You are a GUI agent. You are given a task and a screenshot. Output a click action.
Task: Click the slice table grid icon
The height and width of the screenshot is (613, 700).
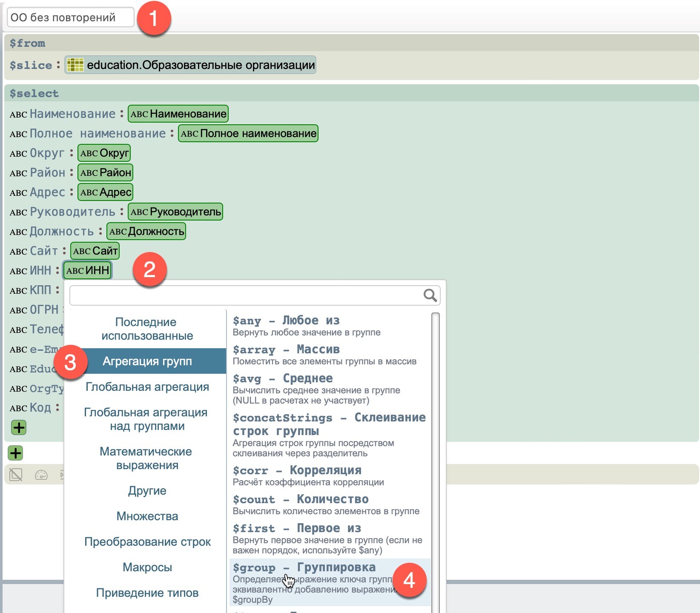coord(75,65)
